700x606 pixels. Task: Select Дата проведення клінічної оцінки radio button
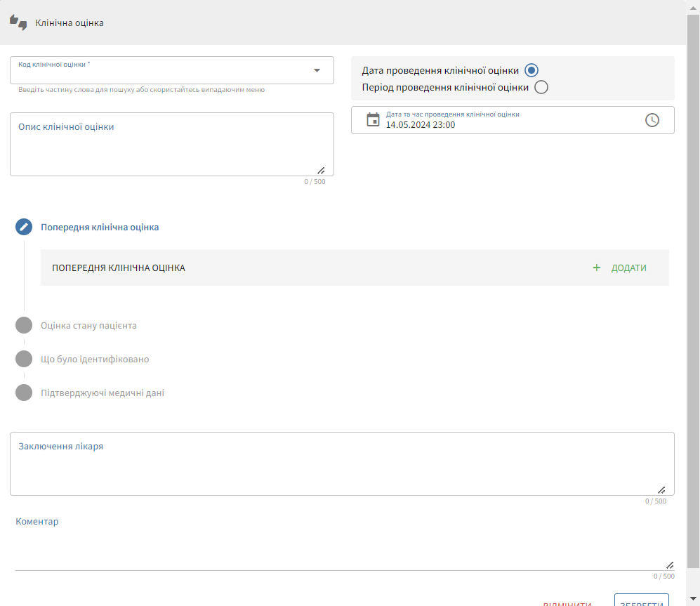pos(531,70)
